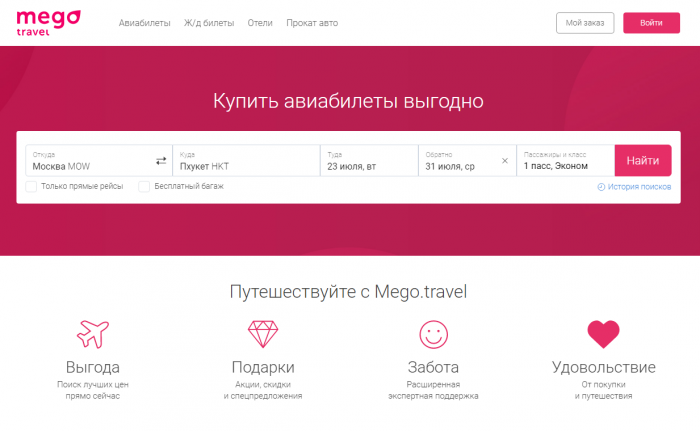Screen dimensions: 700x431
Task: Toggle Бесплатный багаж checkbox
Action: point(144,186)
